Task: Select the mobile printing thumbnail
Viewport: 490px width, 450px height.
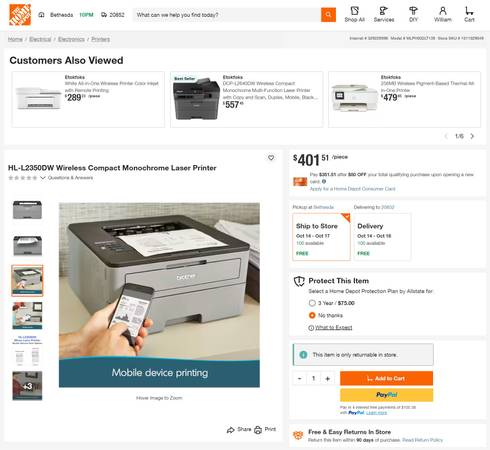Action: tap(27, 281)
